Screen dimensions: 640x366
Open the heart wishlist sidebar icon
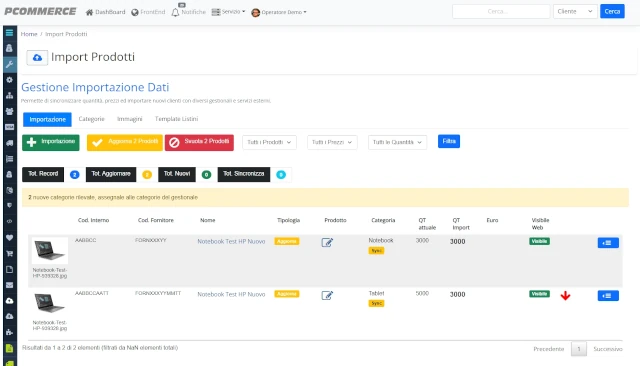coord(9,237)
